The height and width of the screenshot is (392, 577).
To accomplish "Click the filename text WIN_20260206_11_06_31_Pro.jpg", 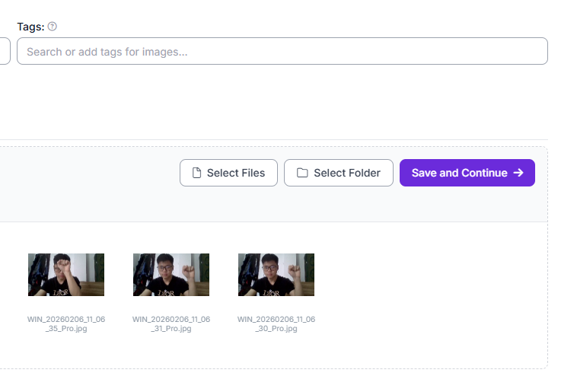I will 171,323.
